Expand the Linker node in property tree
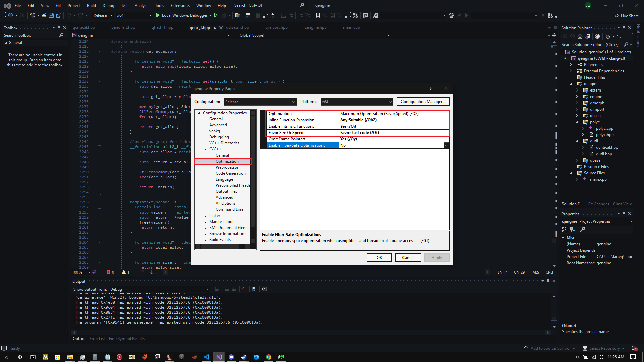This screenshot has height=362, width=644. point(205,216)
